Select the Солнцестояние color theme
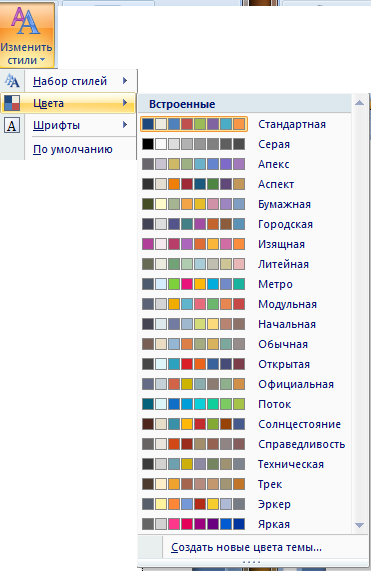This screenshot has height=571, width=371. (245, 425)
